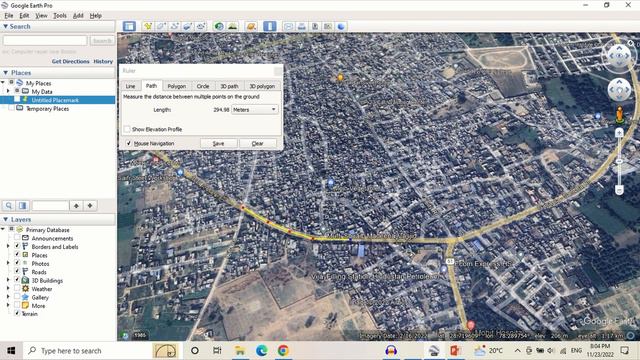Click the Search button
This screenshot has width=640, height=360.
click(x=102, y=40)
